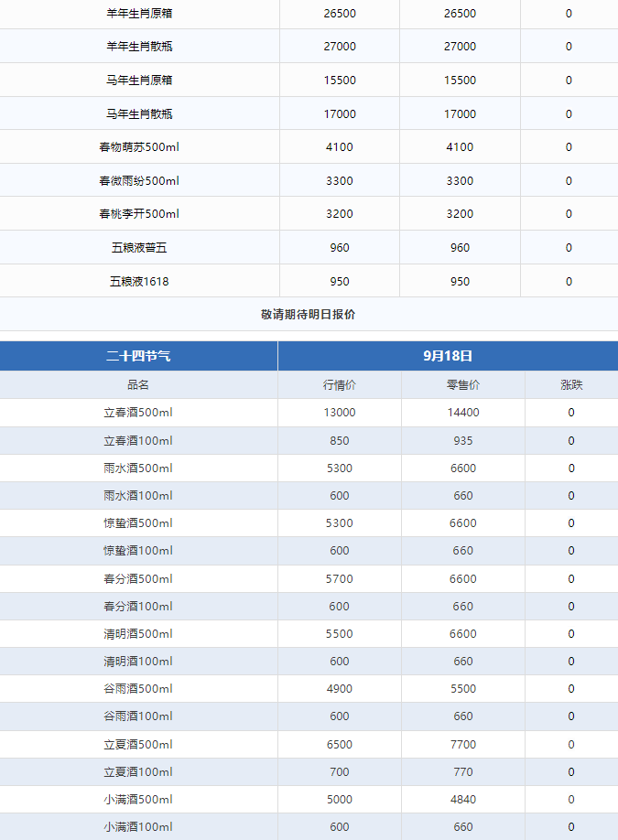Click 惊蛰酒100ml product name

(138, 551)
